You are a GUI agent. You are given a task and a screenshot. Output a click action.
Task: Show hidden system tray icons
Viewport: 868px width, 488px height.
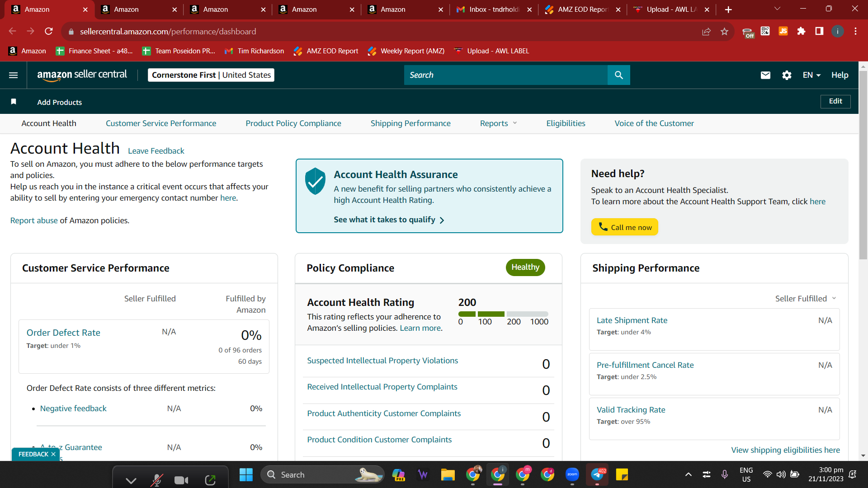688,474
